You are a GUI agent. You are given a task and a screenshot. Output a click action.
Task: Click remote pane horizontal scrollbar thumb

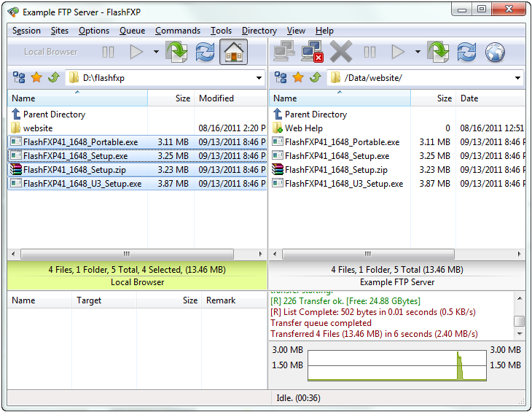pyautogui.click(x=368, y=254)
